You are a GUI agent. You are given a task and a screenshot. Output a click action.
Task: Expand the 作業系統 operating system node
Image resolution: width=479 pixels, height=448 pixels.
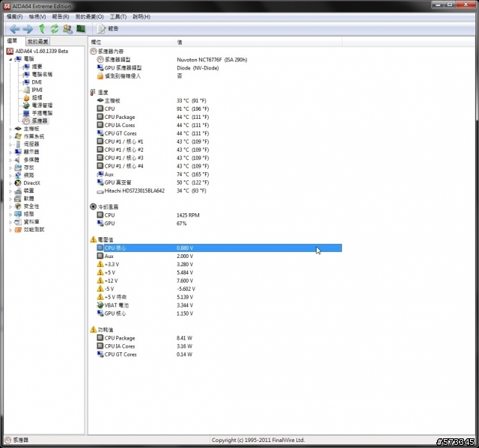[10, 137]
